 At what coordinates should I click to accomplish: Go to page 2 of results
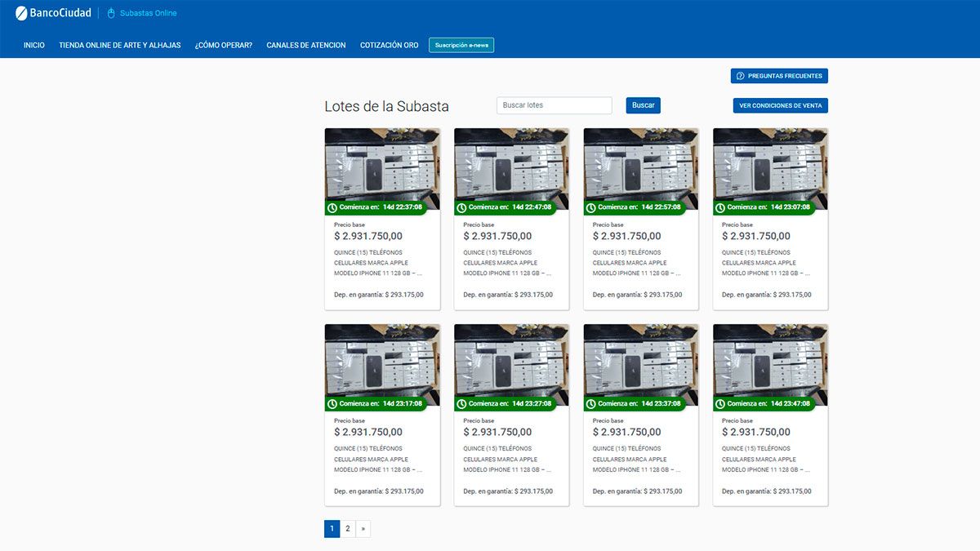click(x=347, y=528)
